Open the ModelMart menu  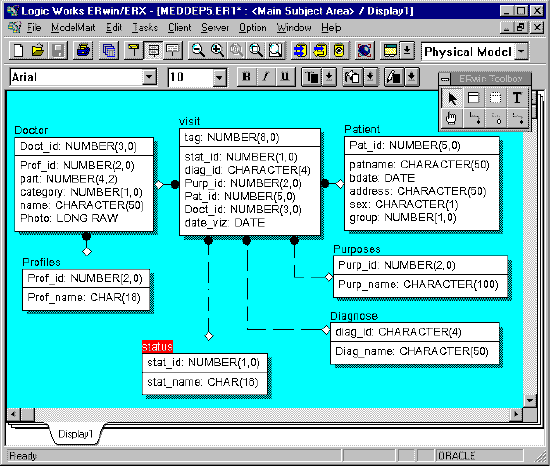[x=73, y=28]
